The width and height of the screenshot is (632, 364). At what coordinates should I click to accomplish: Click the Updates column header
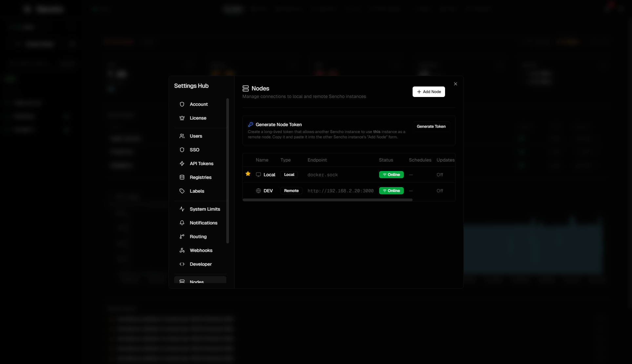pos(445,160)
